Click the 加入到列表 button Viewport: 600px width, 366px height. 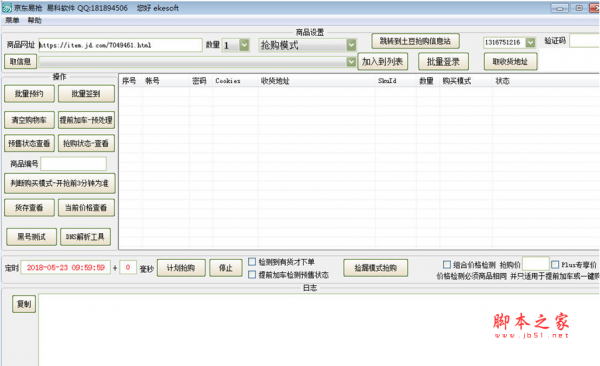[383, 62]
